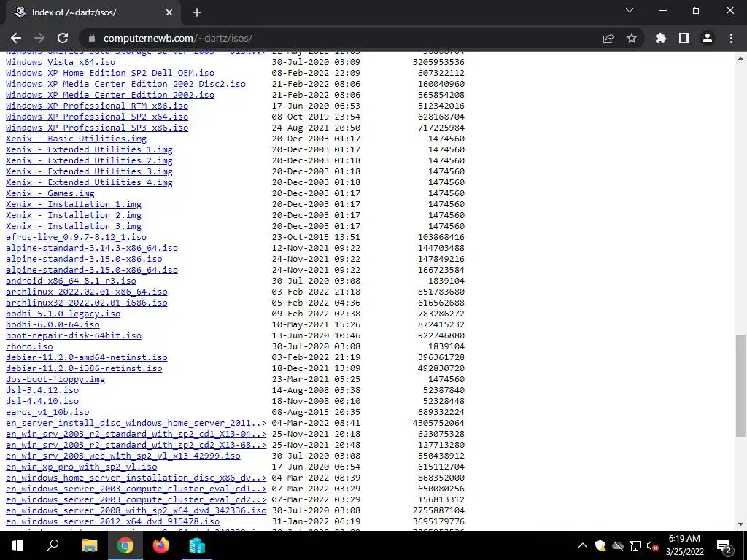Click dos-boot-floppy.img link

(x=55, y=379)
